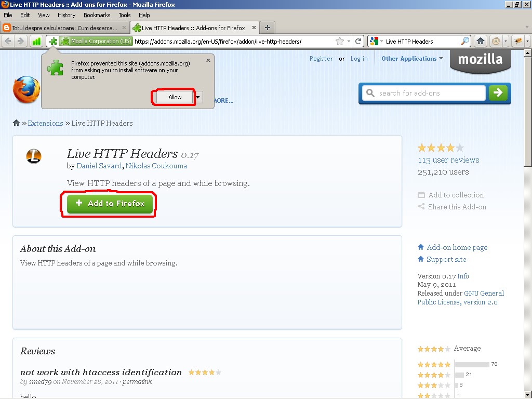Open the Tools menu
This screenshot has height=399, width=532.
coord(125,15)
